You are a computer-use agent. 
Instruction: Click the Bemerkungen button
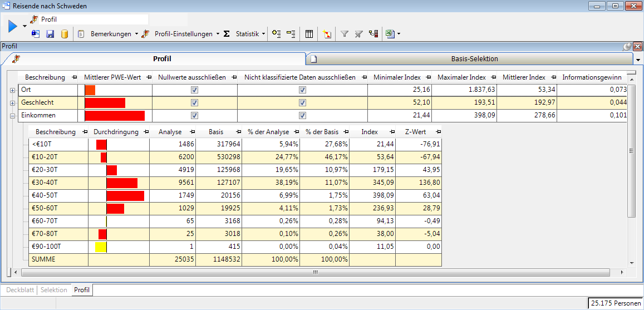[110, 34]
